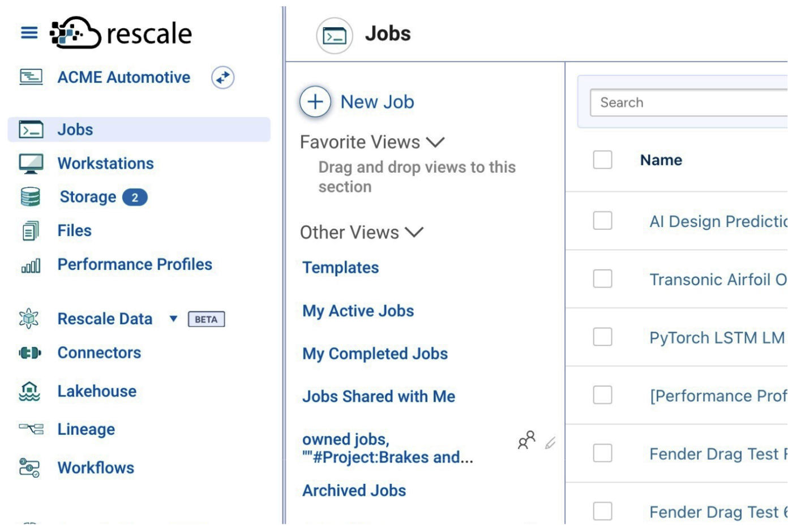Click the pencil edit icon beside owned jobs view
This screenshot has width=788, height=532.
click(x=550, y=443)
